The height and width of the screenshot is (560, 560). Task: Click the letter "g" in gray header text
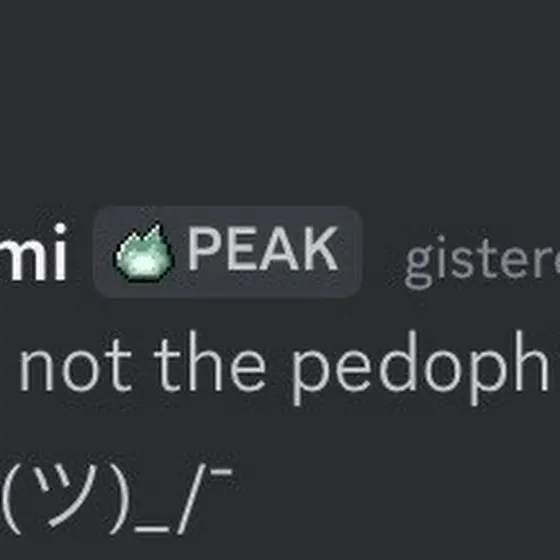(419, 264)
